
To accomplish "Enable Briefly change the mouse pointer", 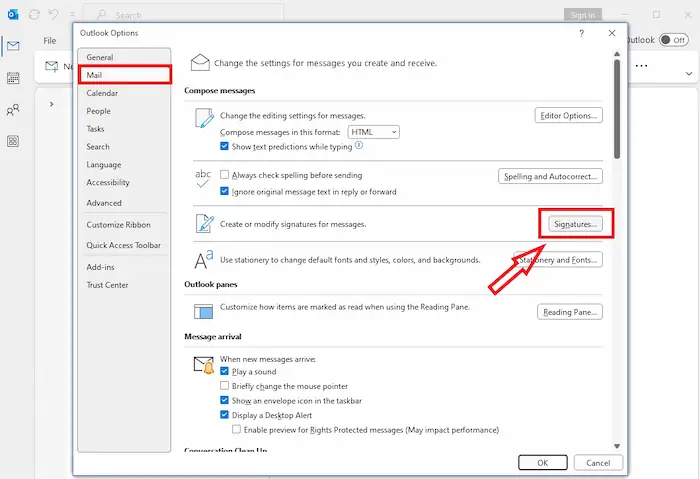I will [225, 385].
